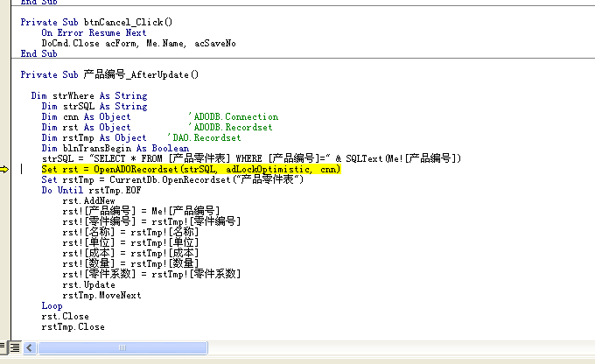Click the rst![数量] assignment line
The image size is (595, 364).
tap(130, 263)
